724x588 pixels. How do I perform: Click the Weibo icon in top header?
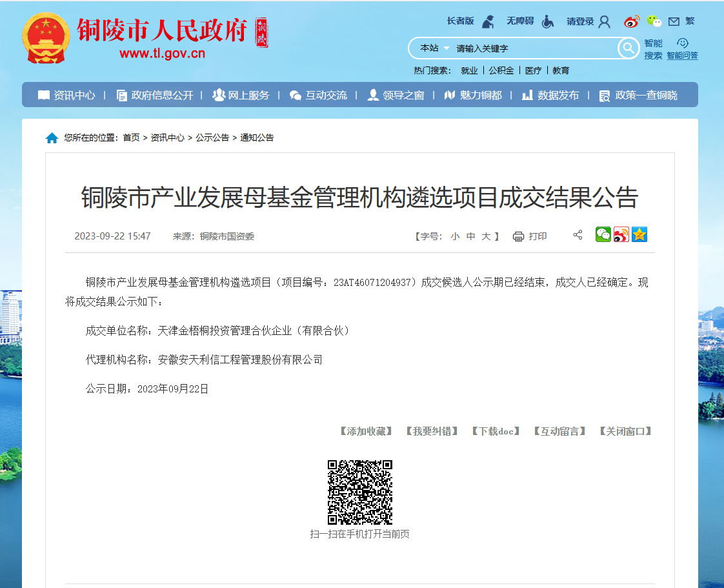[632, 21]
